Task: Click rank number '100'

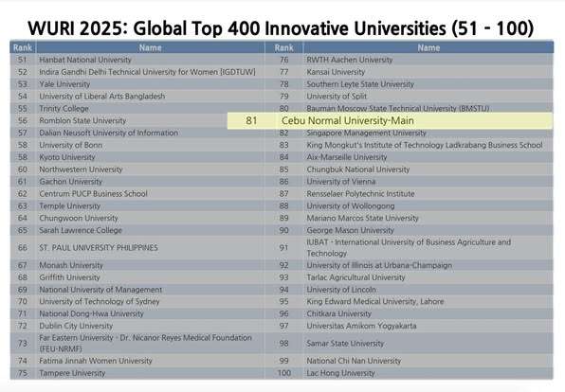Action: (284, 373)
